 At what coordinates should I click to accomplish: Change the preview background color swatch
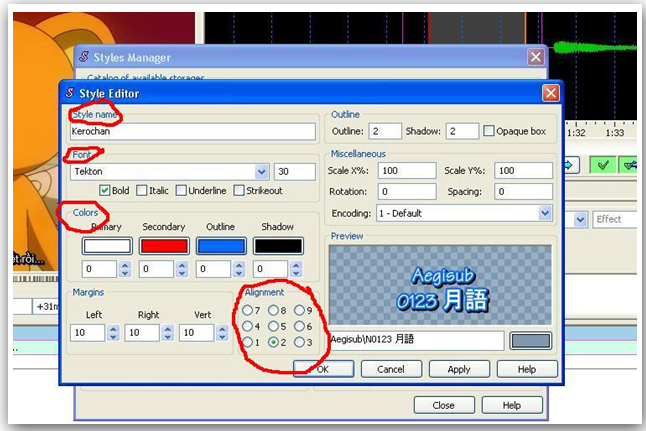[530, 341]
